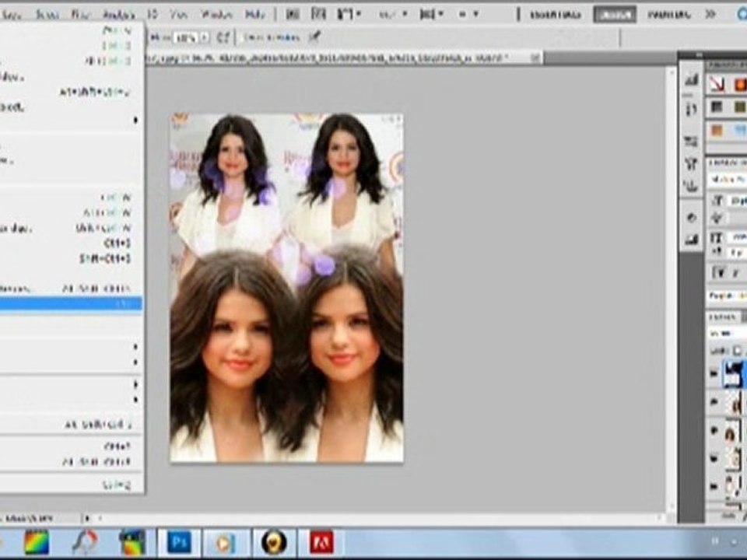The image size is (747, 560).
Task: Click the Photoshop icon in the taskbar
Action: point(179,542)
